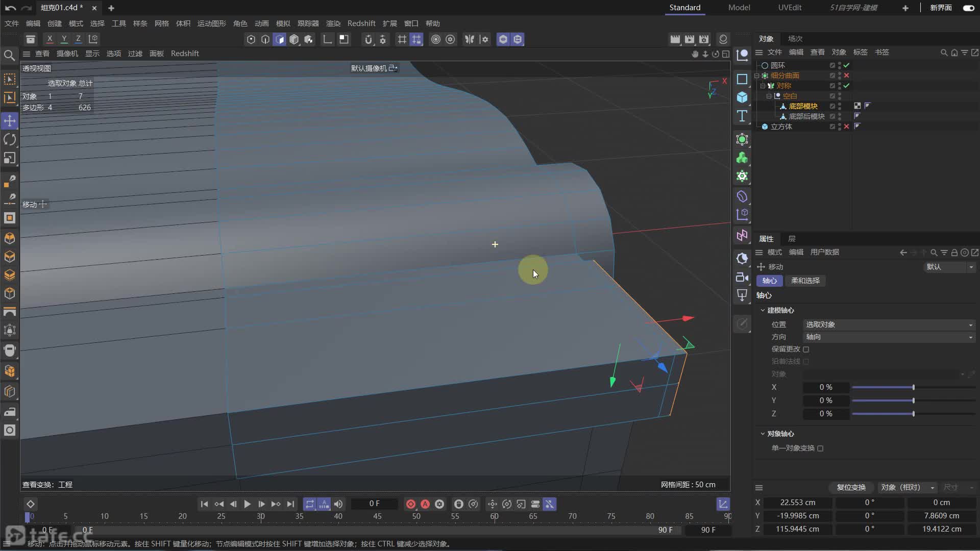
Task: Go to end of animation
Action: click(x=290, y=504)
